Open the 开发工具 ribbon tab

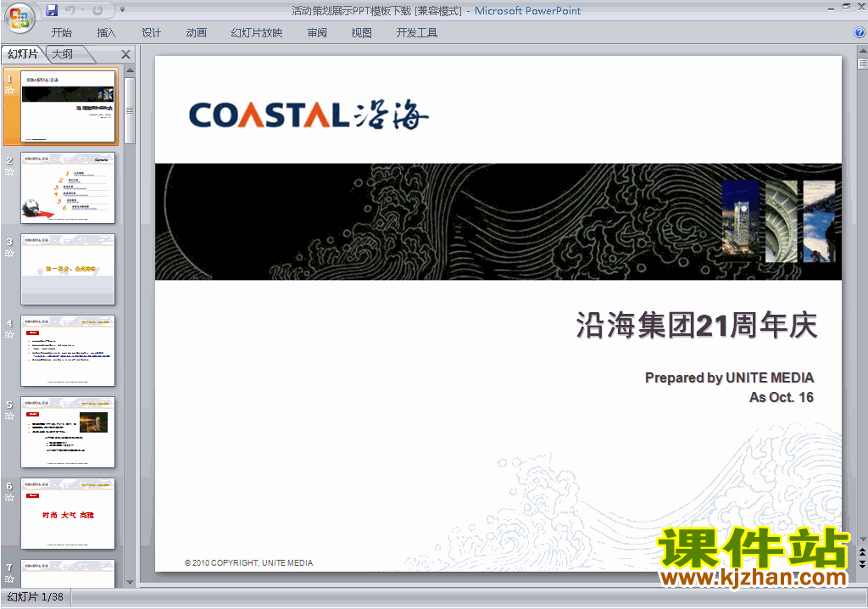(x=417, y=33)
